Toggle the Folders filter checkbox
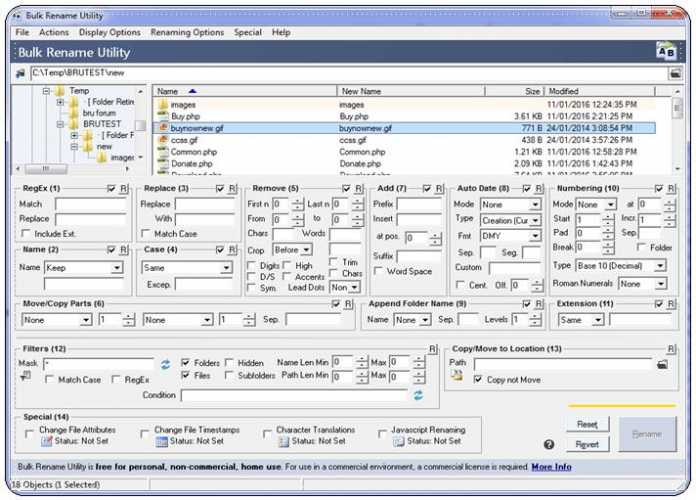The image size is (696, 500). coord(186,363)
